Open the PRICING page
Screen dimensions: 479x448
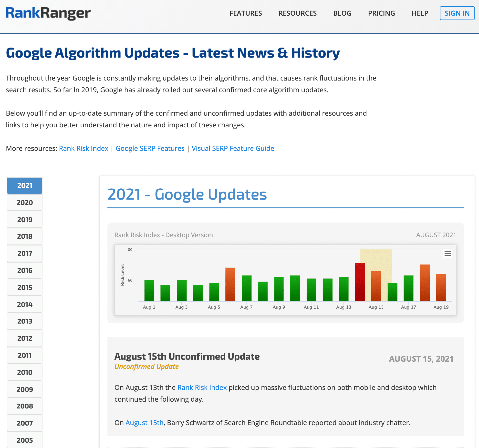(x=381, y=13)
